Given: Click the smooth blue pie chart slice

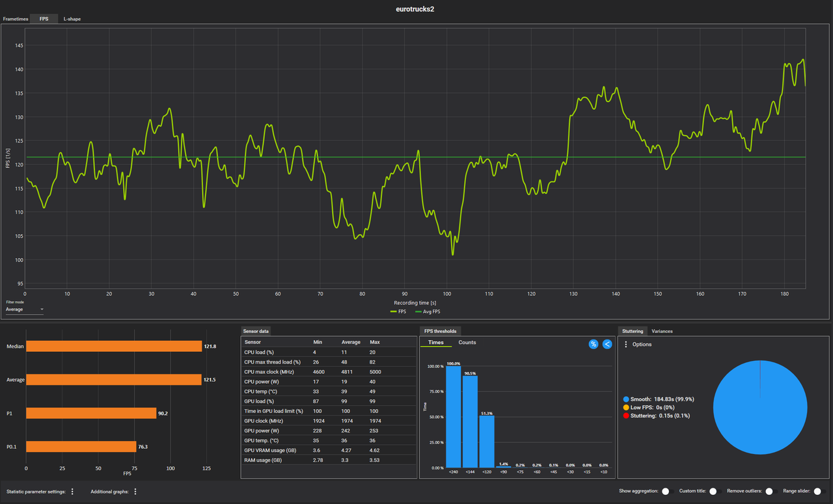Looking at the screenshot, I should click(x=760, y=407).
